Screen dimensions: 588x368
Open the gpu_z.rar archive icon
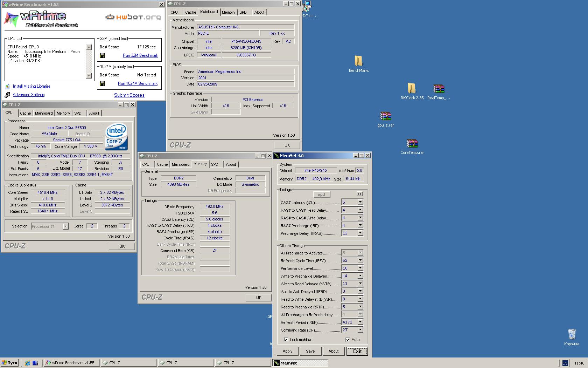coord(385,116)
